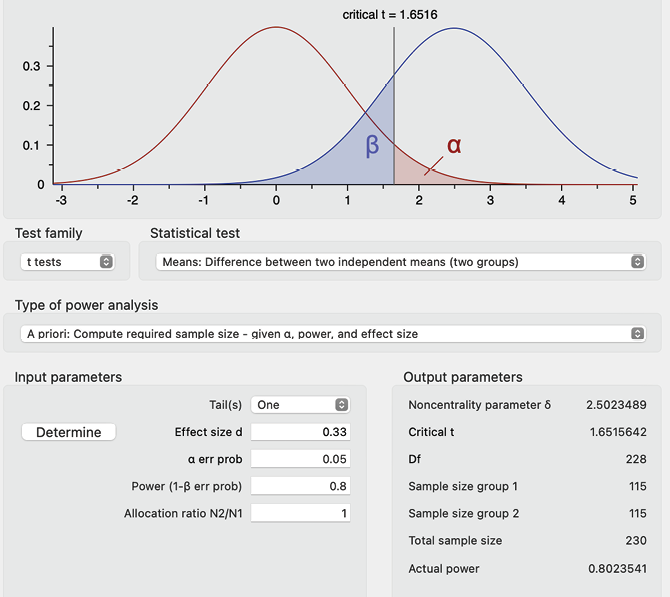Select the α err prob input
This screenshot has height=597, width=670.
pyautogui.click(x=299, y=459)
